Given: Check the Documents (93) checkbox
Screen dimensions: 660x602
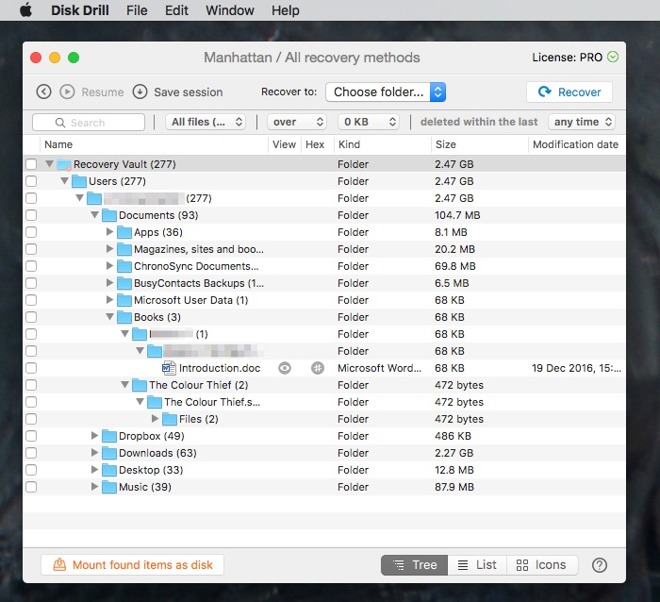Looking at the screenshot, I should [31, 215].
